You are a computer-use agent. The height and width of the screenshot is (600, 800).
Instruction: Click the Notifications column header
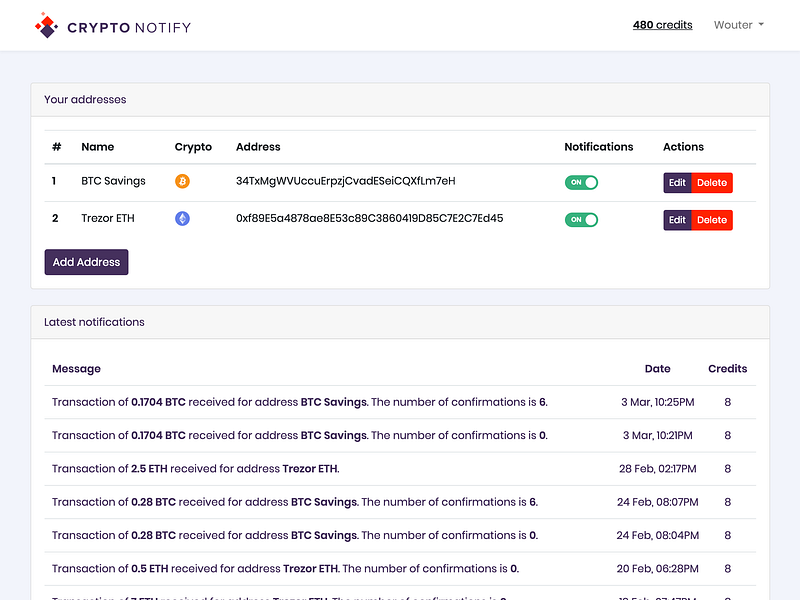[598, 147]
